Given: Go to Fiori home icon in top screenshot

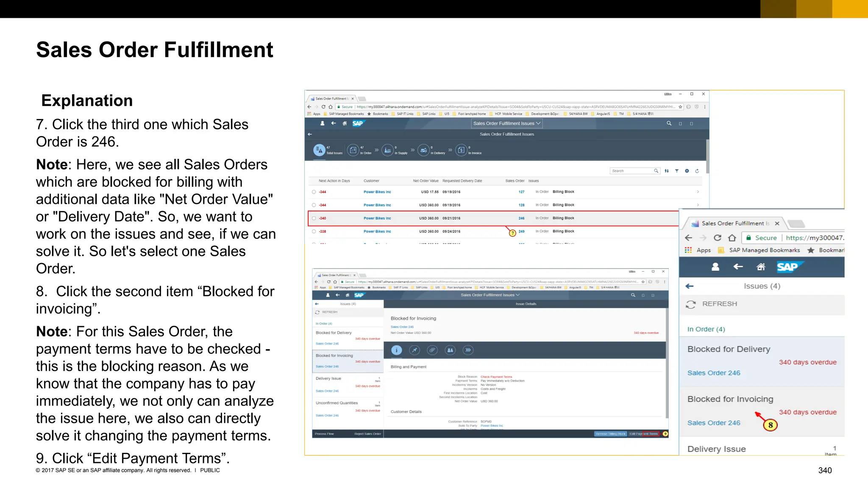Looking at the screenshot, I should [345, 123].
